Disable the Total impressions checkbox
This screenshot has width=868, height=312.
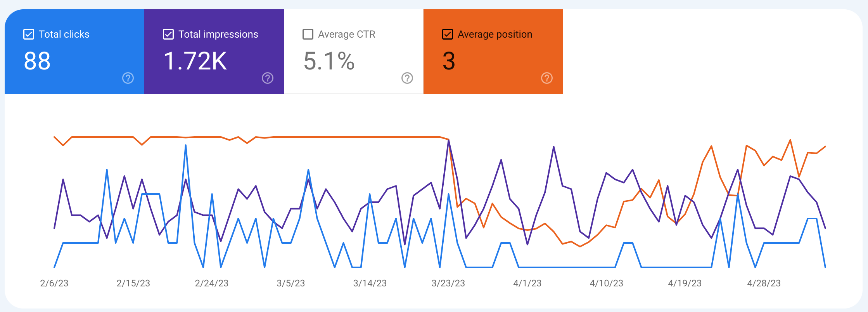(168, 34)
